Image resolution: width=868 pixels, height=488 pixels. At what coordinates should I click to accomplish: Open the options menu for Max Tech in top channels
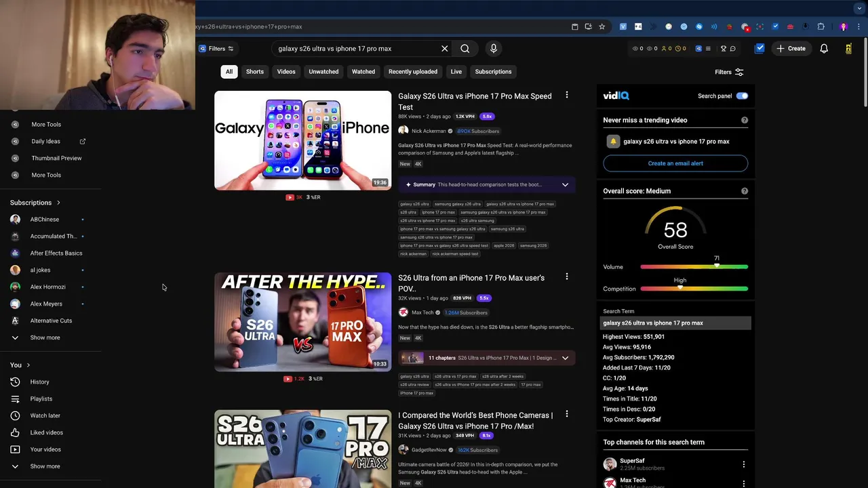(743, 483)
